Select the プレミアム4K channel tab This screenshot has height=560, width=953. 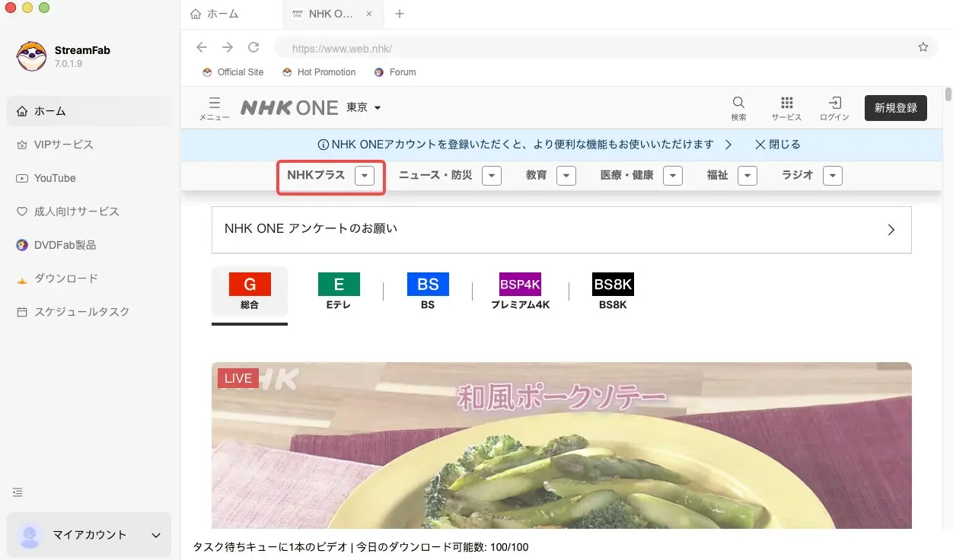[x=520, y=291]
